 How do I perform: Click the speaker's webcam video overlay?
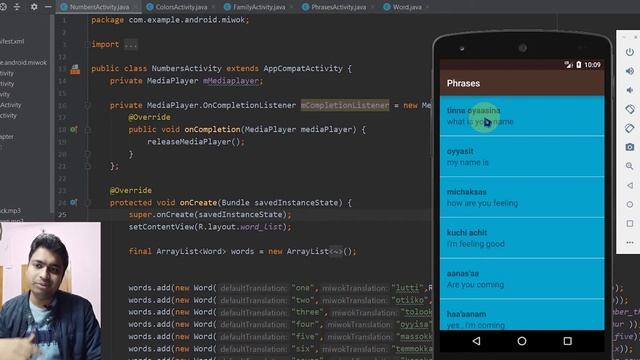coord(50,291)
